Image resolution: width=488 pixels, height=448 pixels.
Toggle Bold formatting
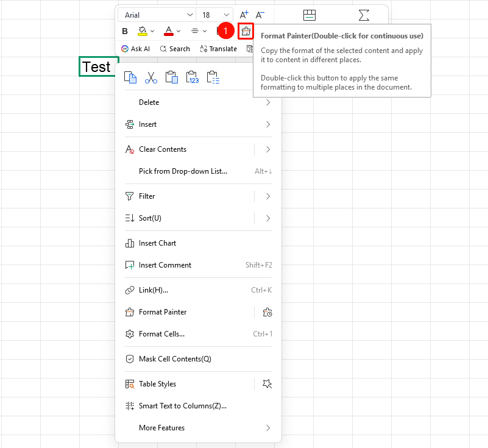click(x=125, y=31)
